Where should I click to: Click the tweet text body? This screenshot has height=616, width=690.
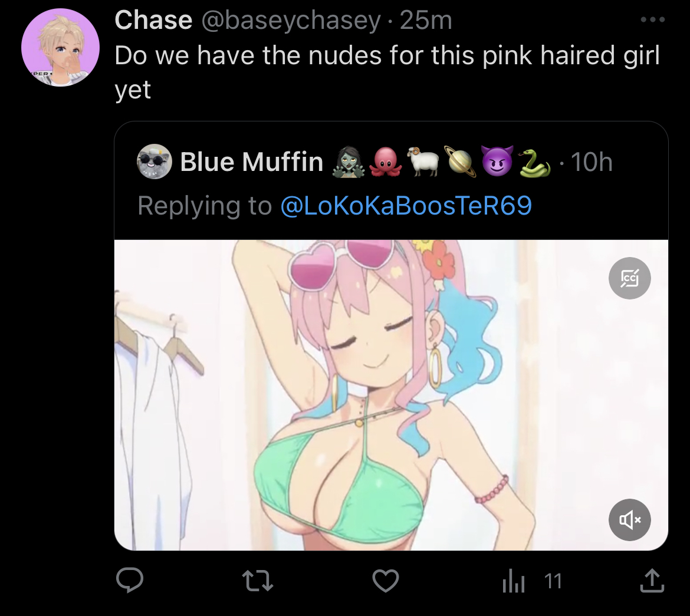387,72
